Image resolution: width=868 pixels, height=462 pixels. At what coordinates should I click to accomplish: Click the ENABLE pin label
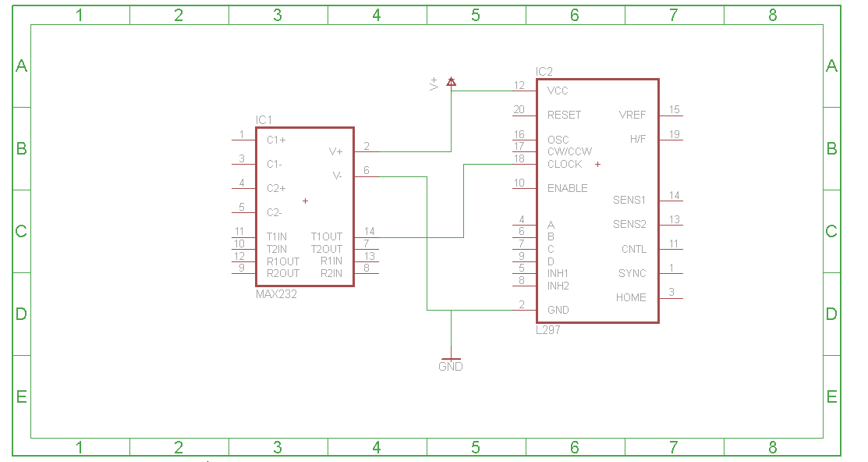568,188
